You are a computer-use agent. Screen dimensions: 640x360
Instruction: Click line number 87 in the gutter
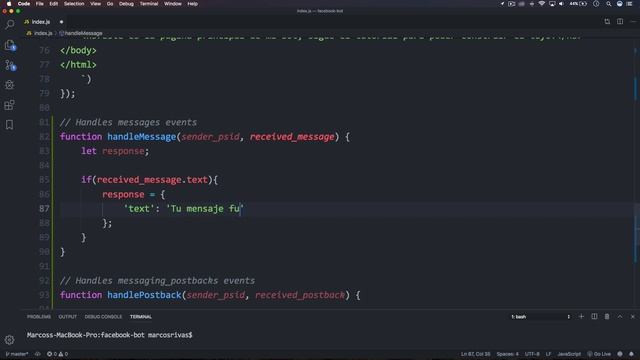44,209
